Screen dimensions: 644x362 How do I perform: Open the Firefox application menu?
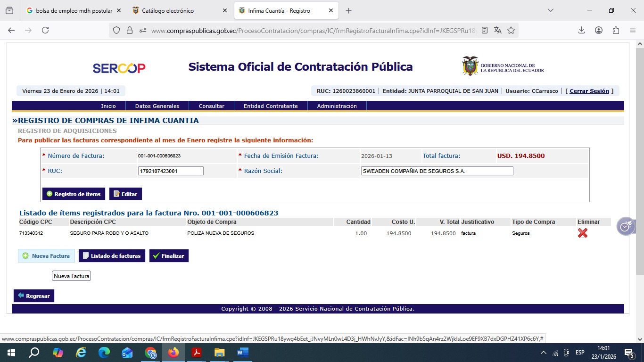click(633, 30)
